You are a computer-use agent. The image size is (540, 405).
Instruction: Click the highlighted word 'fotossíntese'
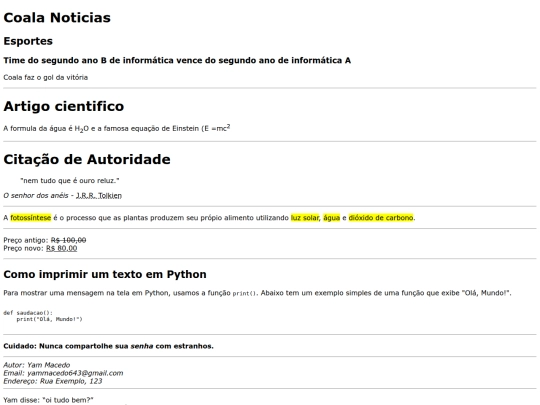[31, 218]
